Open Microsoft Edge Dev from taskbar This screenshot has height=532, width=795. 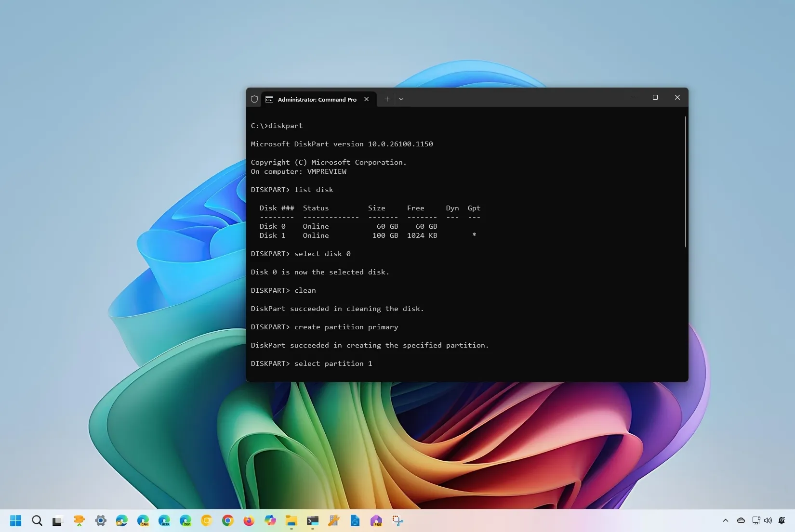(185, 520)
